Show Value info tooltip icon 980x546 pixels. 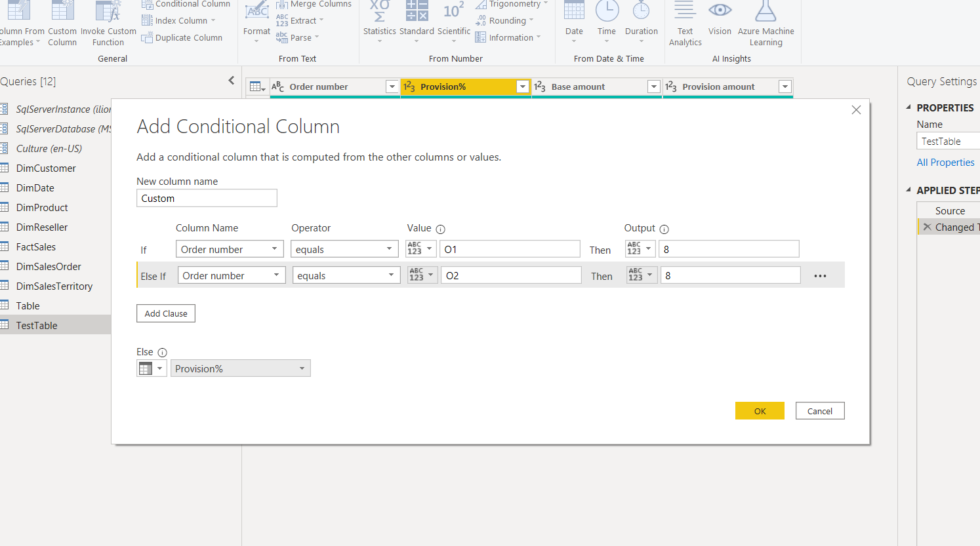[x=441, y=229]
